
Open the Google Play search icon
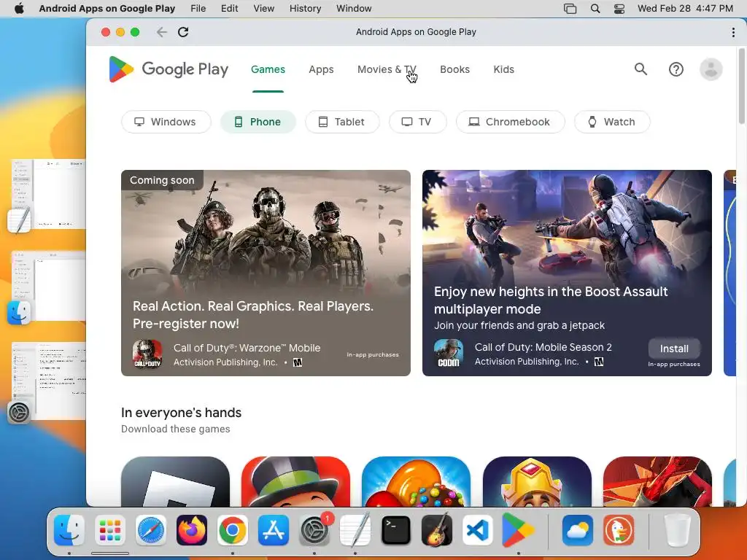pyautogui.click(x=640, y=69)
